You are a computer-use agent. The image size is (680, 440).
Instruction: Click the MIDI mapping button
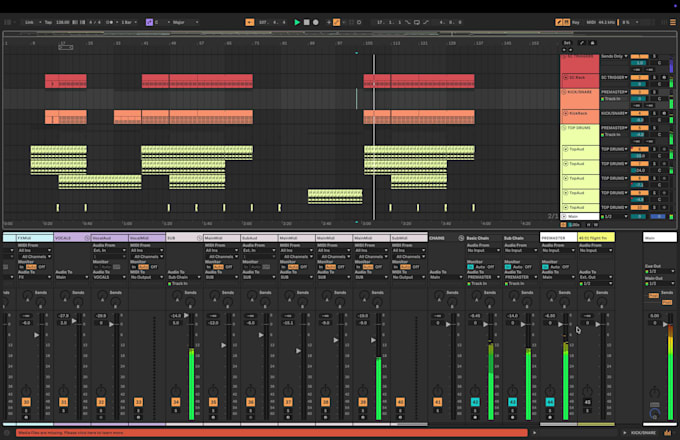(591, 22)
